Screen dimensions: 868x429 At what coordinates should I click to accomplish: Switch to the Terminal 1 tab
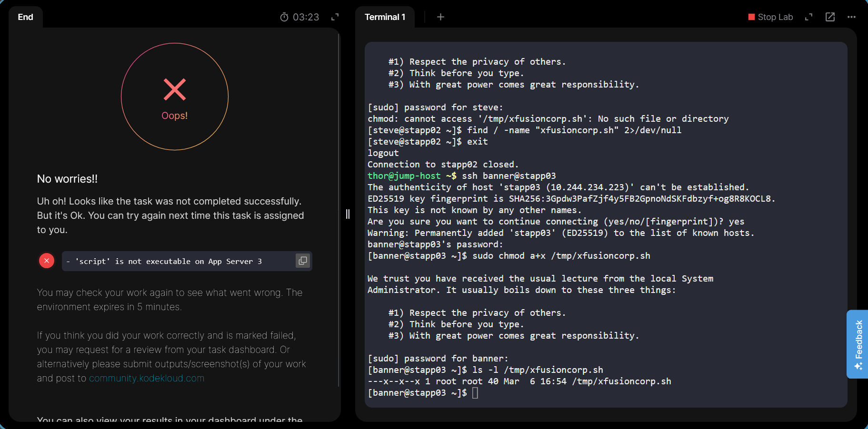tap(385, 17)
